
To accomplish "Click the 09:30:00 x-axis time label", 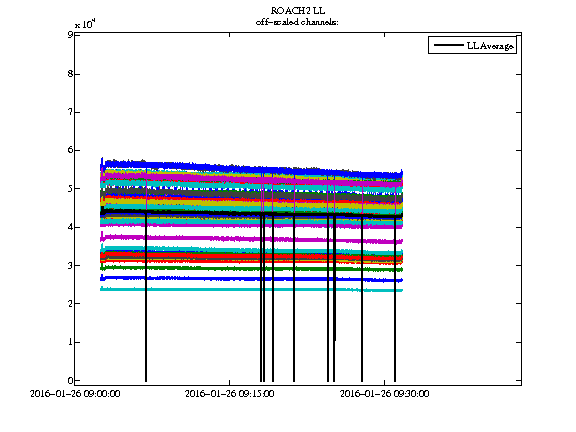I will (385, 394).
